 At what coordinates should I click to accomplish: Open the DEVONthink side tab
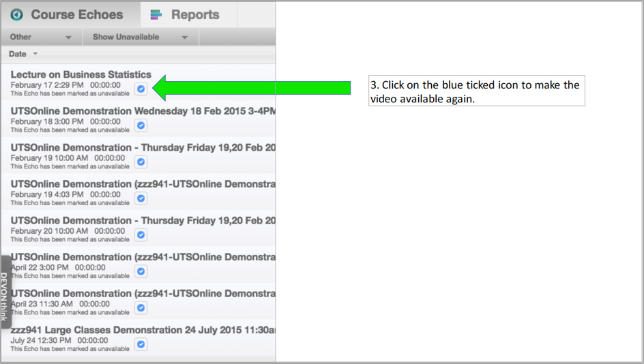click(5, 292)
